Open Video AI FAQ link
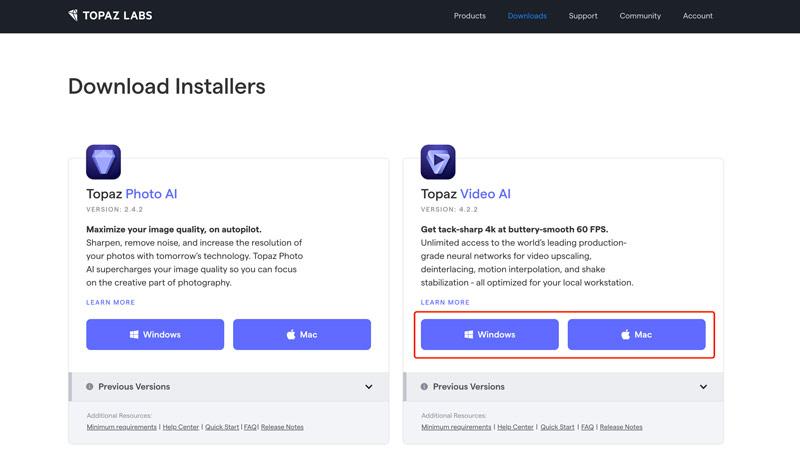Image resolution: width=800 pixels, height=457 pixels. tap(587, 427)
